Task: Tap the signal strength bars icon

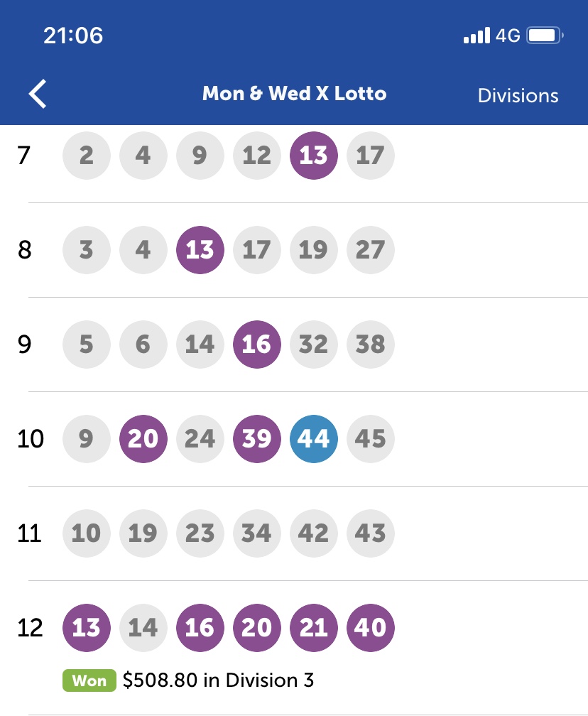Action: pyautogui.click(x=477, y=36)
